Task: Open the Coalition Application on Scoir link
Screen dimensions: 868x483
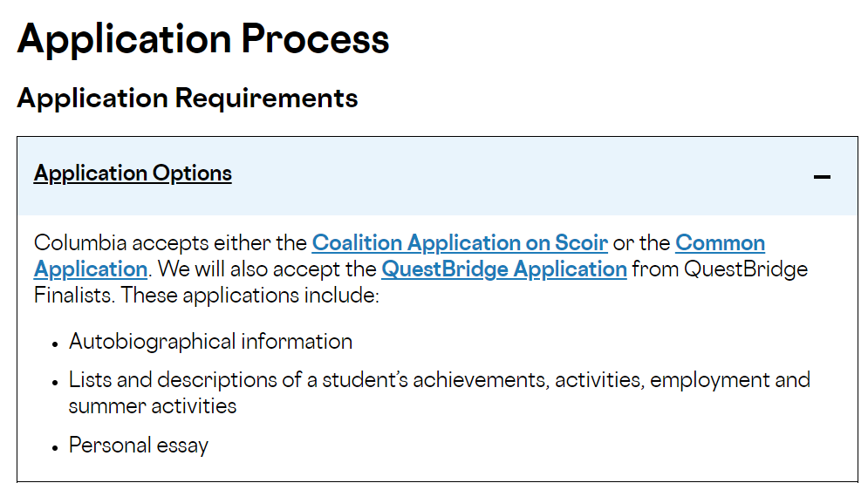Action: [460, 242]
